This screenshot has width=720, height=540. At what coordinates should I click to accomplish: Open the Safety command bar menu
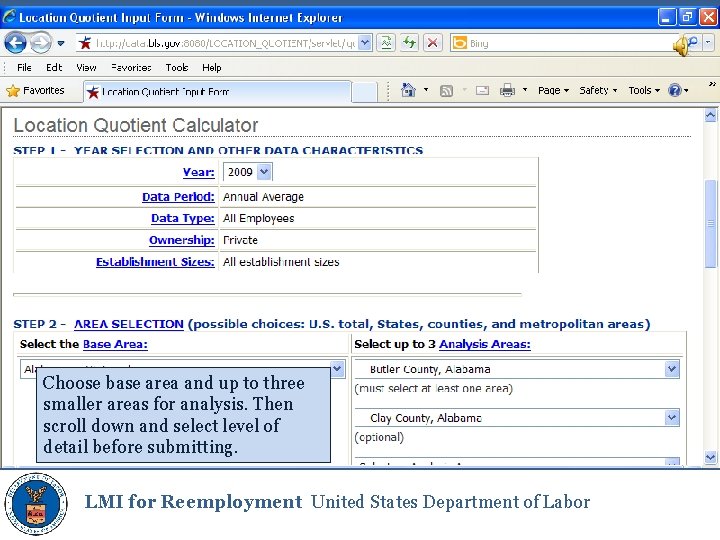click(x=598, y=90)
